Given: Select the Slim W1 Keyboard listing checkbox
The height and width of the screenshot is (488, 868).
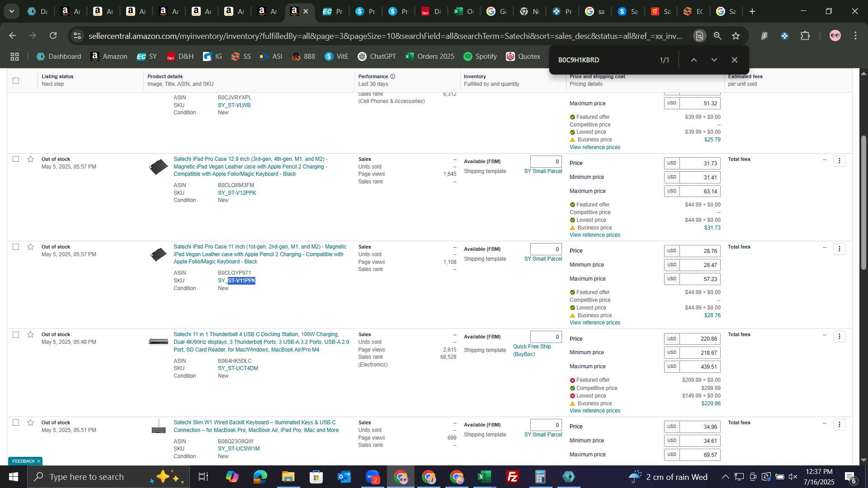Looking at the screenshot, I should tap(16, 422).
